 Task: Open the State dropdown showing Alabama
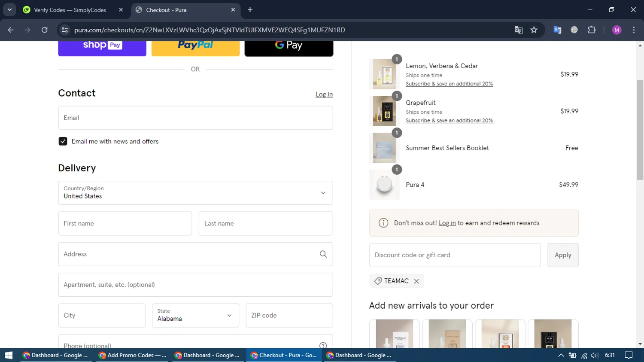tap(195, 315)
